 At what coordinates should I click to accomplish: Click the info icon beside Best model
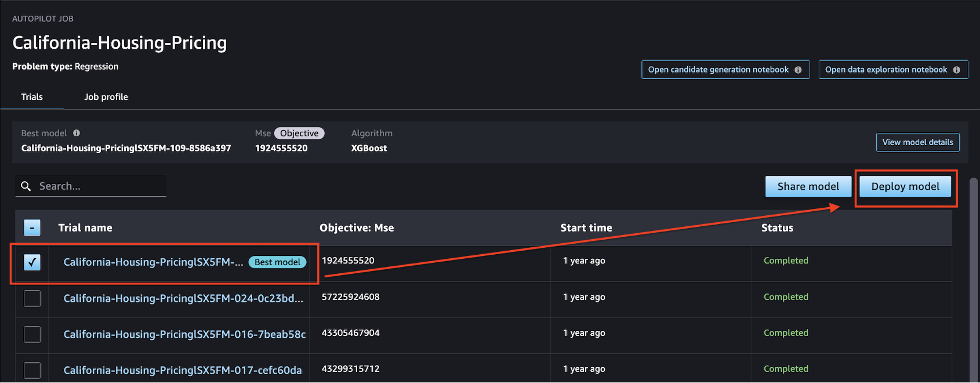pyautogui.click(x=77, y=133)
